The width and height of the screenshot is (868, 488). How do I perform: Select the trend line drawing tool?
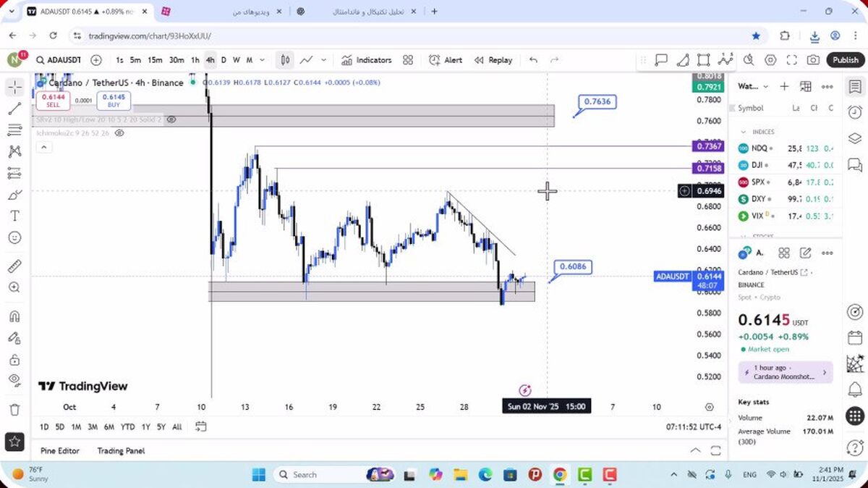pos(14,109)
